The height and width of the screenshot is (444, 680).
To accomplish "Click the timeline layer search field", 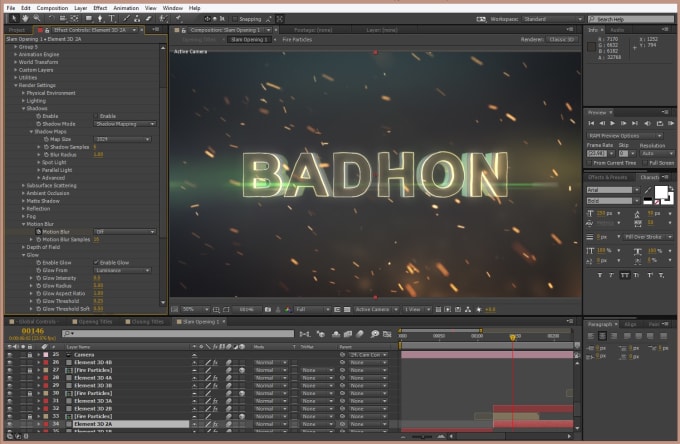I will coord(178,333).
